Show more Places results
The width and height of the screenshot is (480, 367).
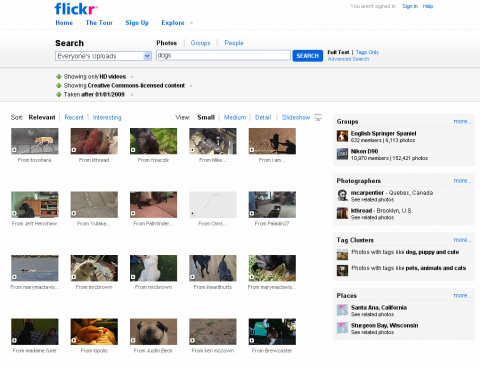(x=462, y=296)
